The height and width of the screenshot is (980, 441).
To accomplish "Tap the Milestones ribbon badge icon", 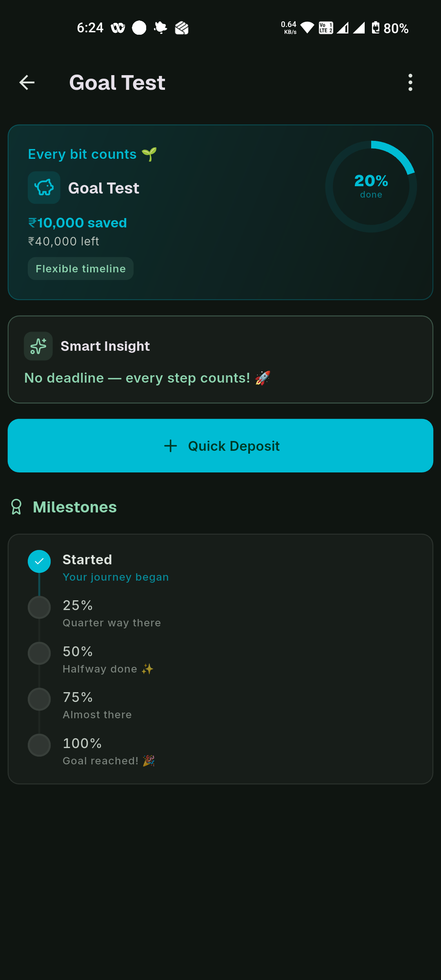I will [x=16, y=507].
